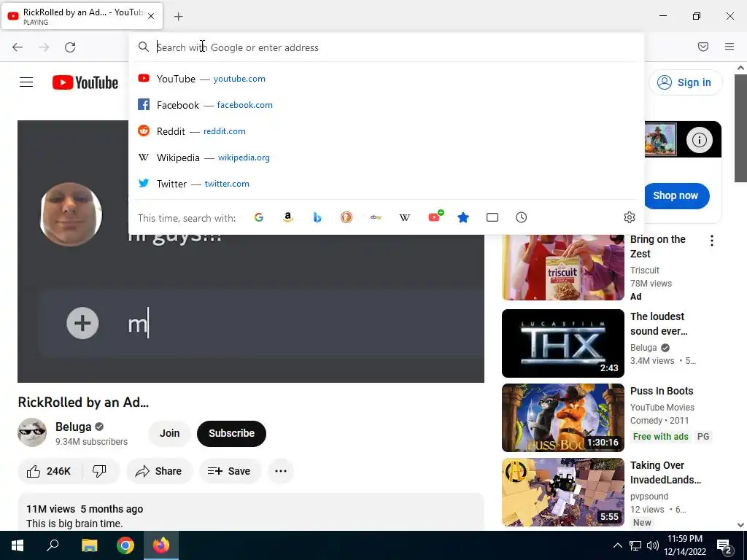Open Beluga channel avatar

(32, 432)
